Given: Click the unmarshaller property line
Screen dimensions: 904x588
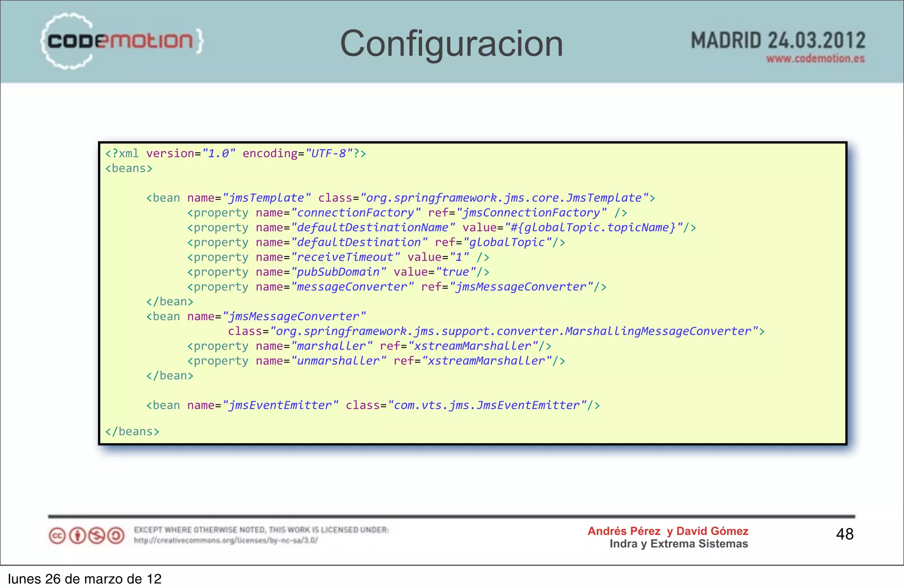Looking at the screenshot, I should click(x=376, y=361).
